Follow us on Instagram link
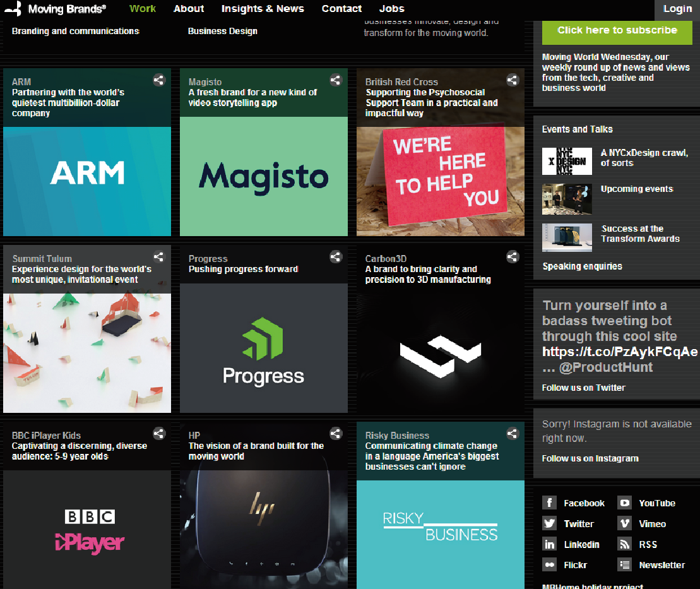Screen dimensions: 700x589 click(590, 458)
